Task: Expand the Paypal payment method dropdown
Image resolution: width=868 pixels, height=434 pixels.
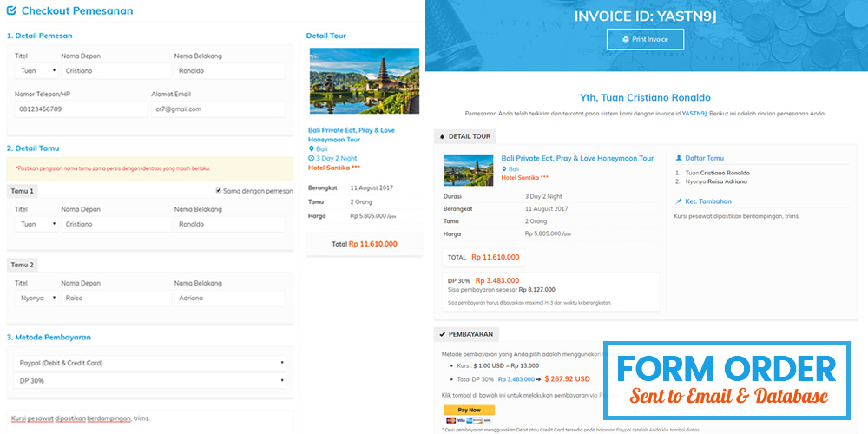Action: point(149,363)
